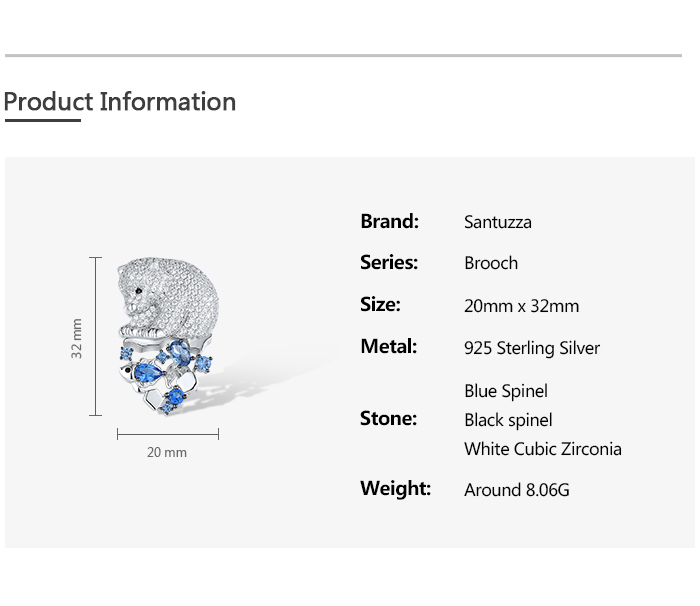Click the Series: label

[x=389, y=262]
